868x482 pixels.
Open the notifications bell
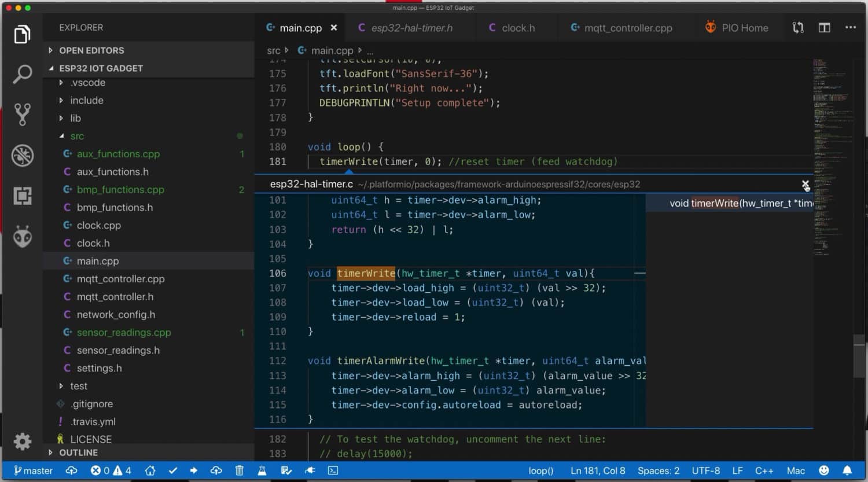(847, 470)
